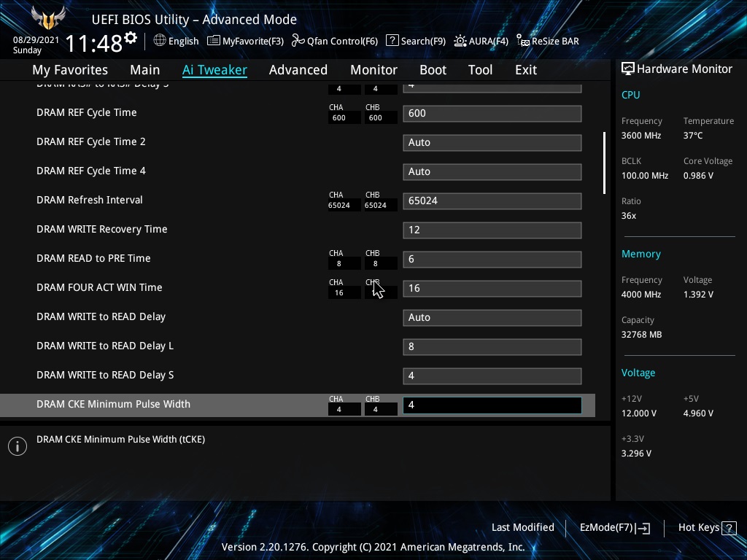Click Qfan Control(F6) label
This screenshot has width=747, height=560.
click(x=343, y=41)
